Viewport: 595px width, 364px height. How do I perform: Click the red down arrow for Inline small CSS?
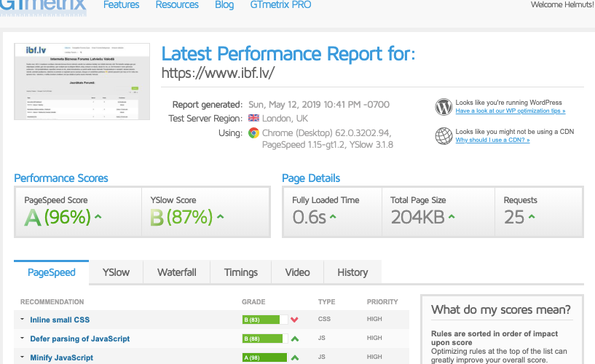pyautogui.click(x=294, y=320)
